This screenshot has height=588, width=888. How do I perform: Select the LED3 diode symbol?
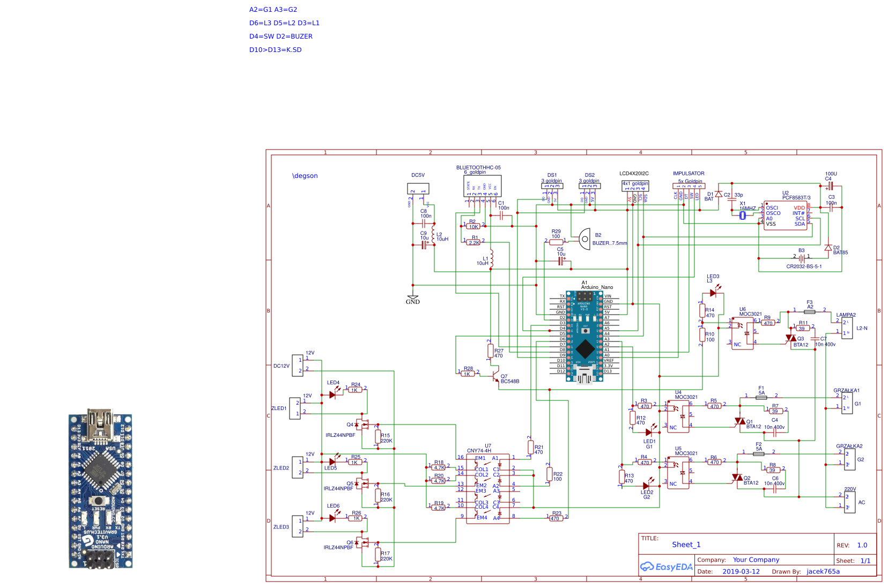tap(713, 293)
